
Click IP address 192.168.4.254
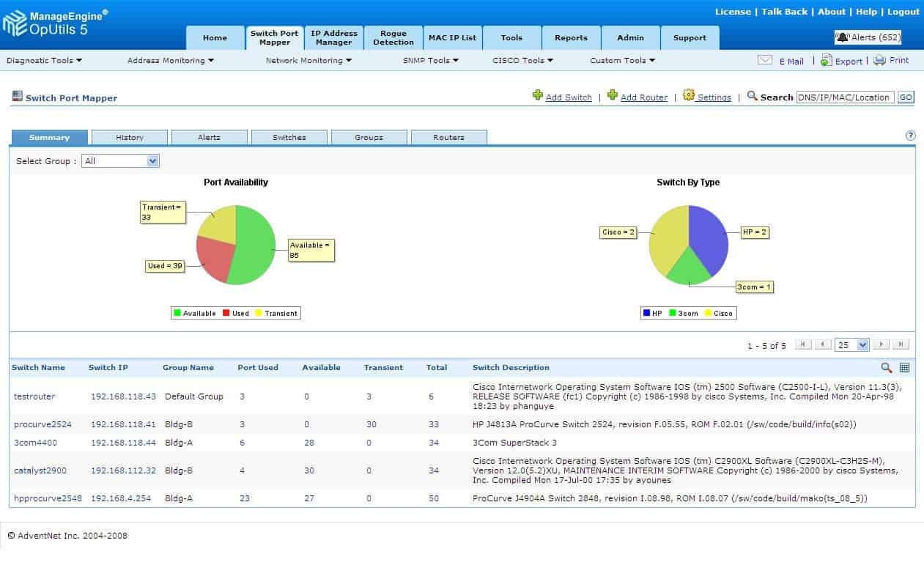121,498
